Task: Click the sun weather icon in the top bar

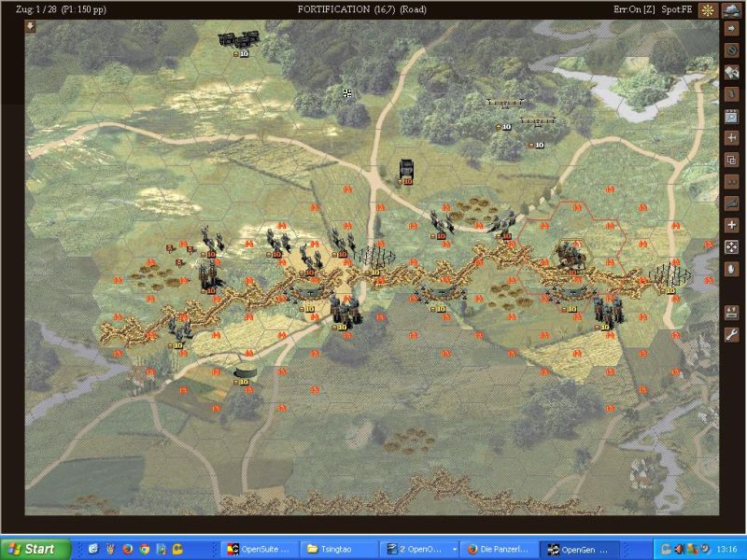Action: click(708, 10)
